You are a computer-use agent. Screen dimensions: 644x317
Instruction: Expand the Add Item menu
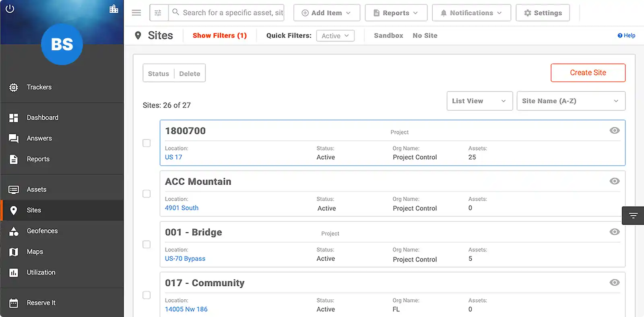tap(326, 13)
